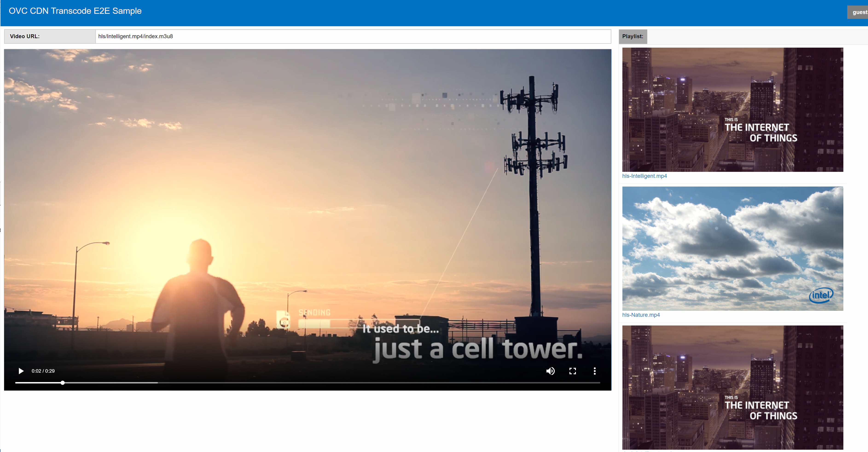Click the Video URL label
The width and height of the screenshot is (868, 452).
click(x=25, y=36)
